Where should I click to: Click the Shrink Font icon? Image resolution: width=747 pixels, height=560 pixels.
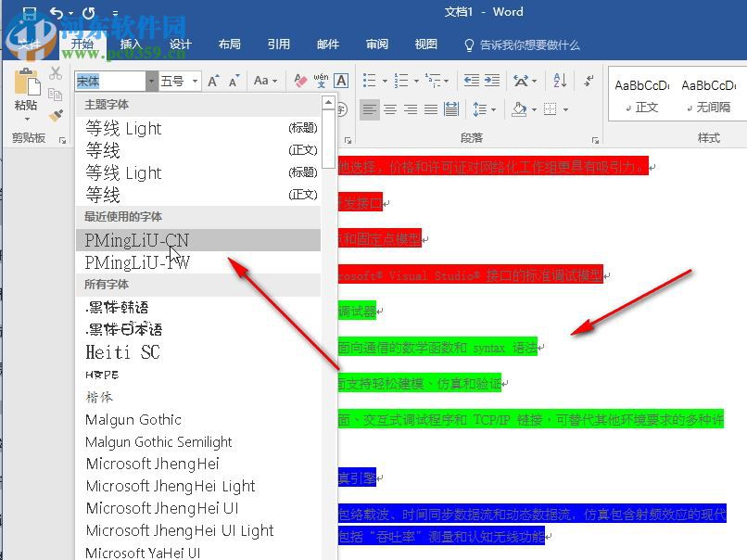click(x=234, y=81)
